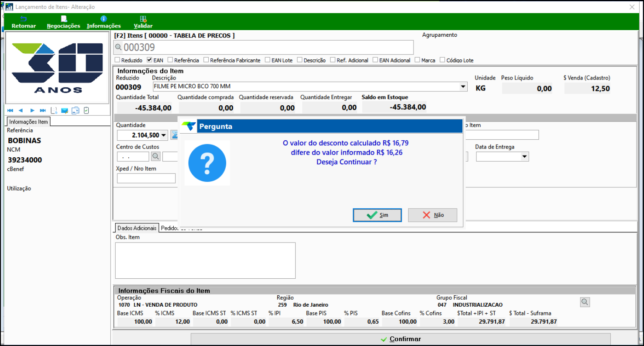644x346 pixels.
Task: Click the % ICMS value 12,00
Action: [x=173, y=322]
